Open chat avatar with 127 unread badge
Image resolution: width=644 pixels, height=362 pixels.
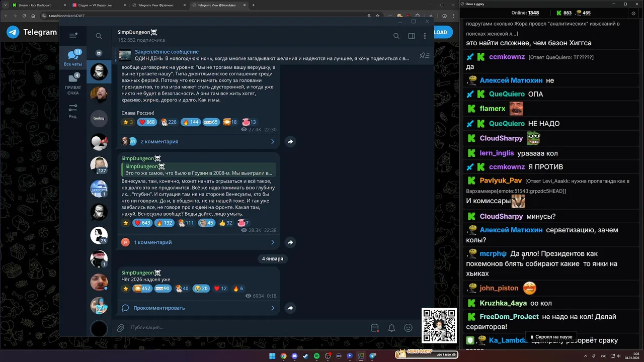[99, 165]
